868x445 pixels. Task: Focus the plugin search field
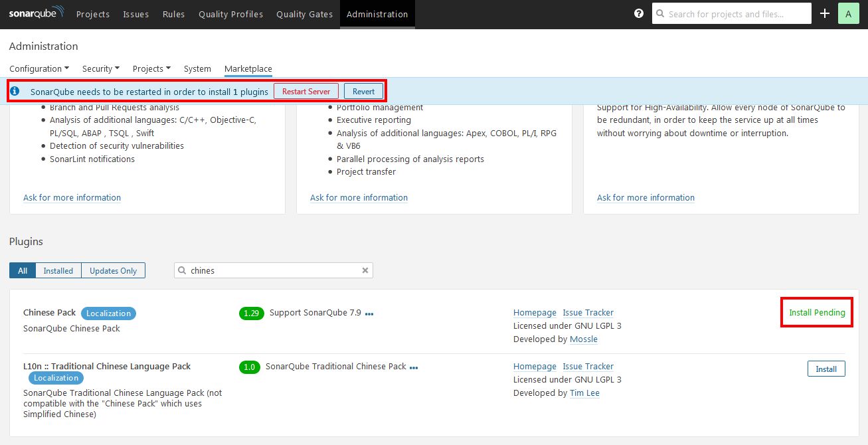coord(274,270)
